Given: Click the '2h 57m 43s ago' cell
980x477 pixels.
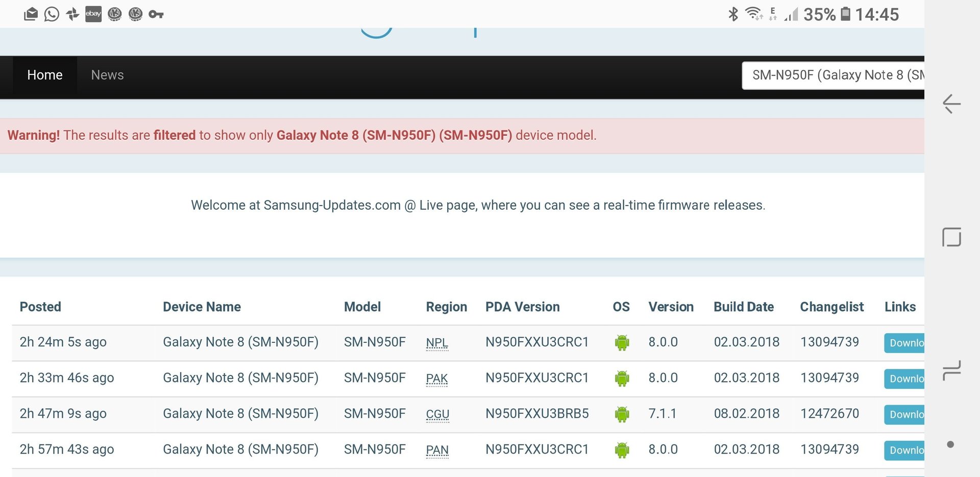Looking at the screenshot, I should pos(67,449).
